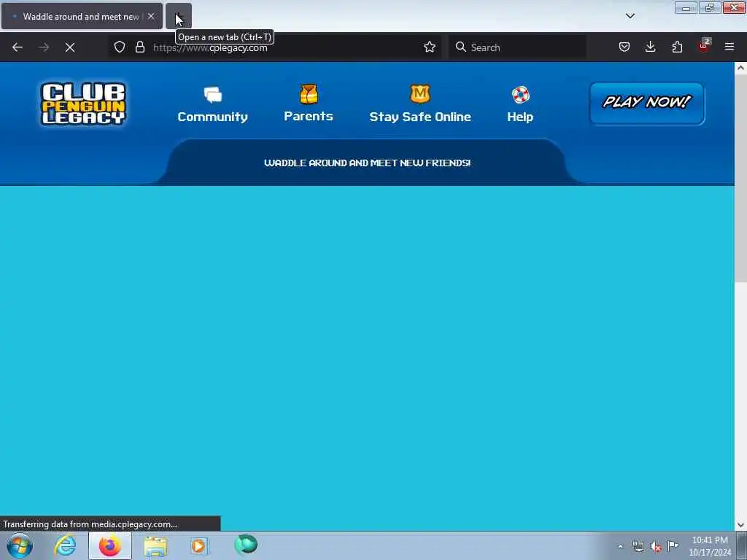Save page to Pocket
Image resolution: width=747 pixels, height=560 pixels.
coord(624,47)
